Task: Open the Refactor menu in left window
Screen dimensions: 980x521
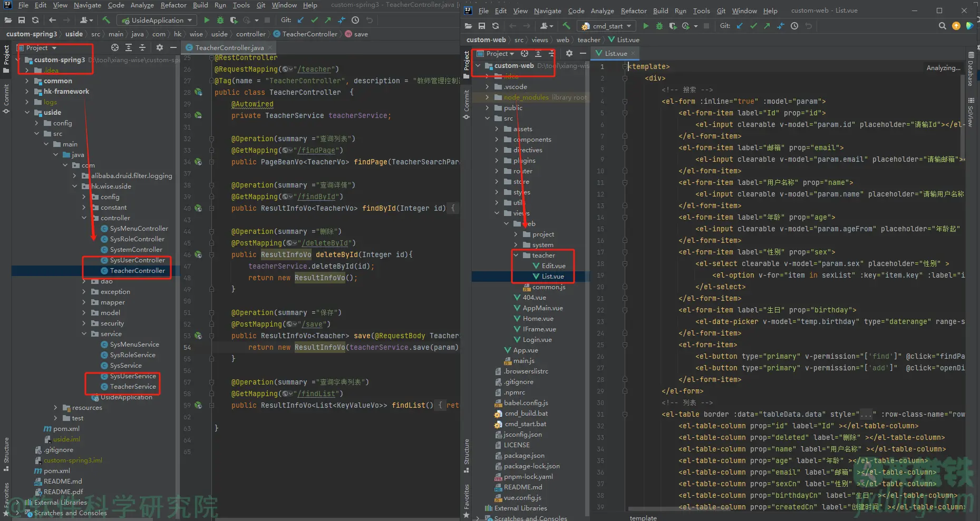Action: (x=173, y=5)
